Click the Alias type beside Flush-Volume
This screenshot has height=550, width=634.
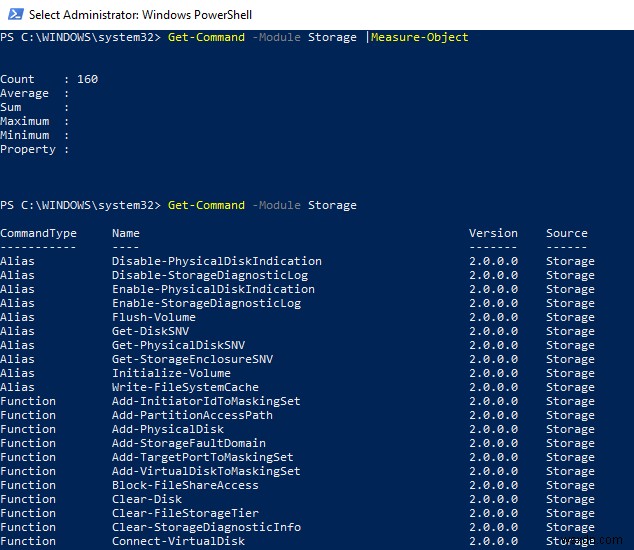pyautogui.click(x=17, y=317)
